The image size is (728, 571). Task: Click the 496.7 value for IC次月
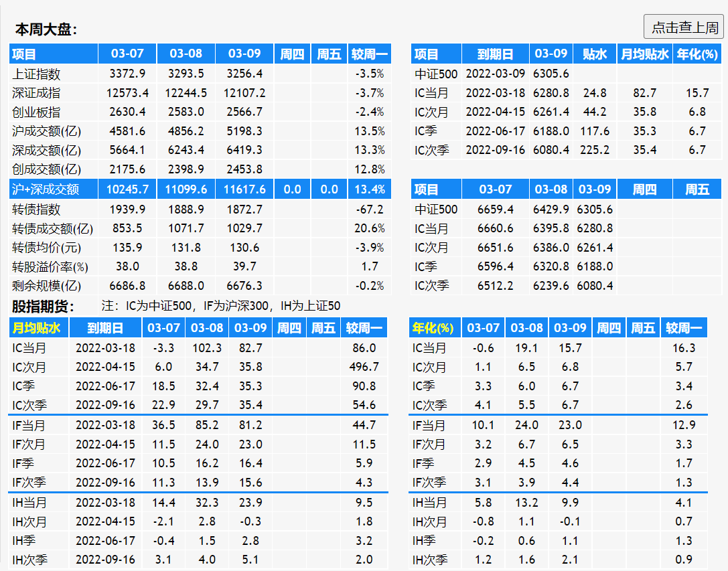click(364, 367)
